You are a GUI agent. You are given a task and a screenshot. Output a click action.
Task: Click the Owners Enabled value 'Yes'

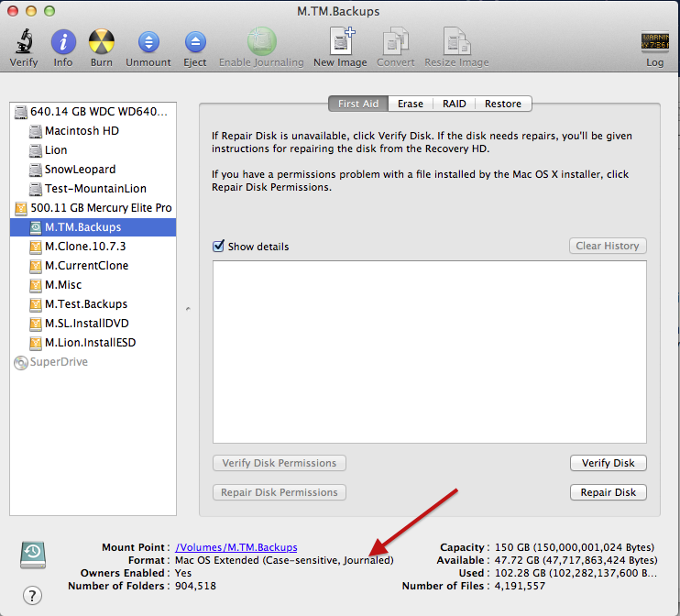click(183, 573)
